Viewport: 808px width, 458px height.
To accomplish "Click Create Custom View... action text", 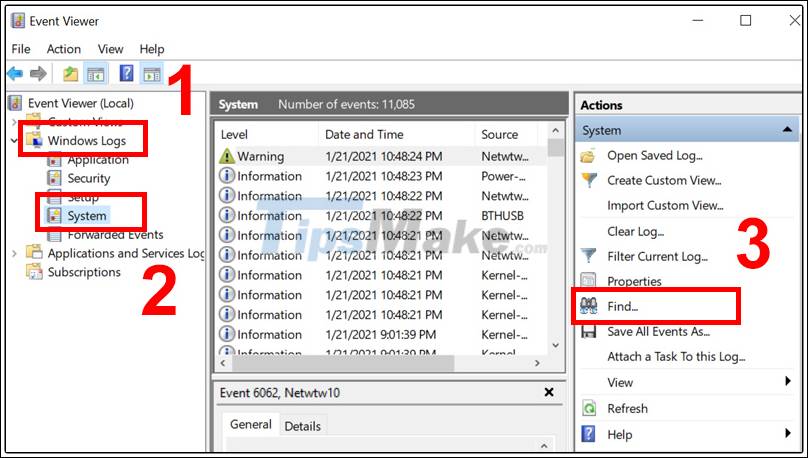I will pyautogui.click(x=664, y=180).
